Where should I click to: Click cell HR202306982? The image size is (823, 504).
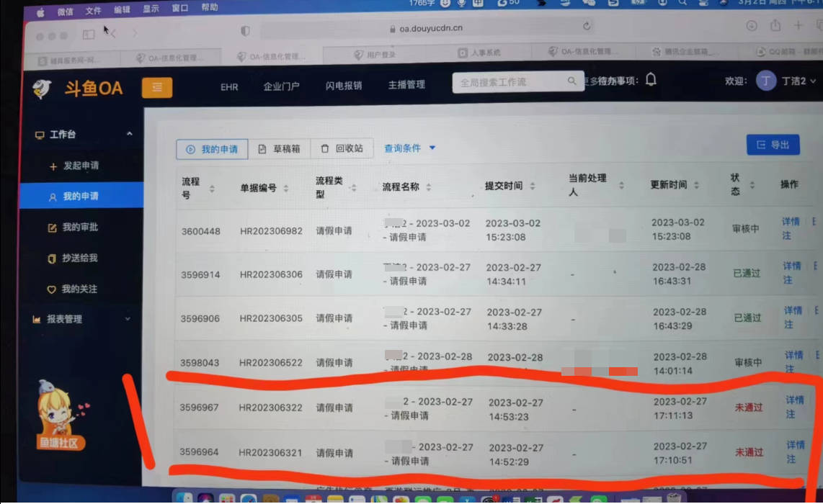(271, 231)
